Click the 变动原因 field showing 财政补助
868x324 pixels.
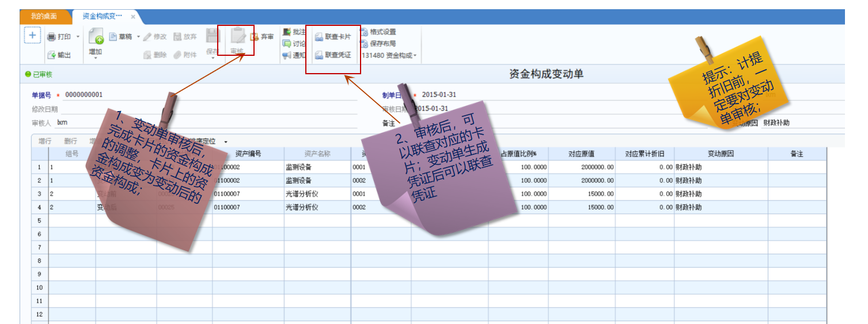point(803,123)
